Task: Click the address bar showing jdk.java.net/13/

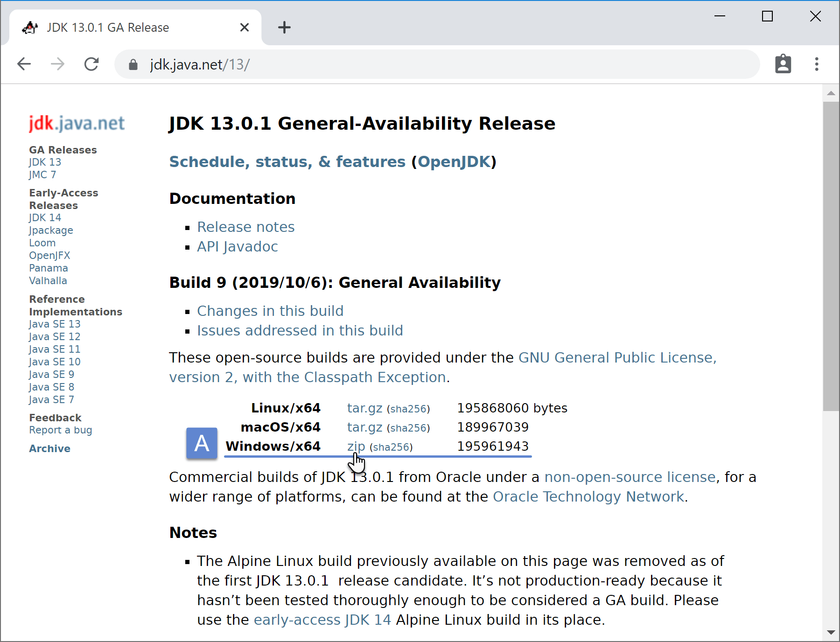Action: [437, 64]
